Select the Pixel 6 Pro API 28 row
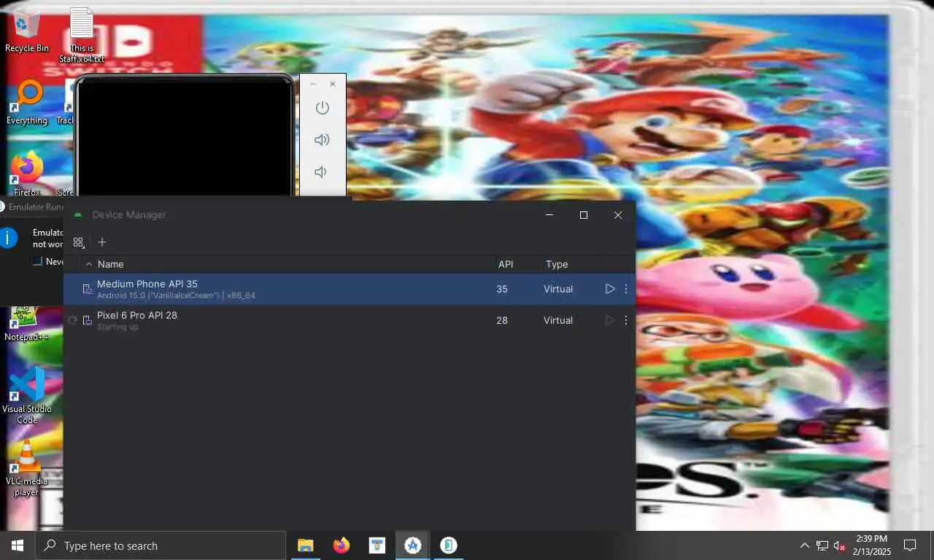This screenshot has width=934, height=560. pos(350,321)
